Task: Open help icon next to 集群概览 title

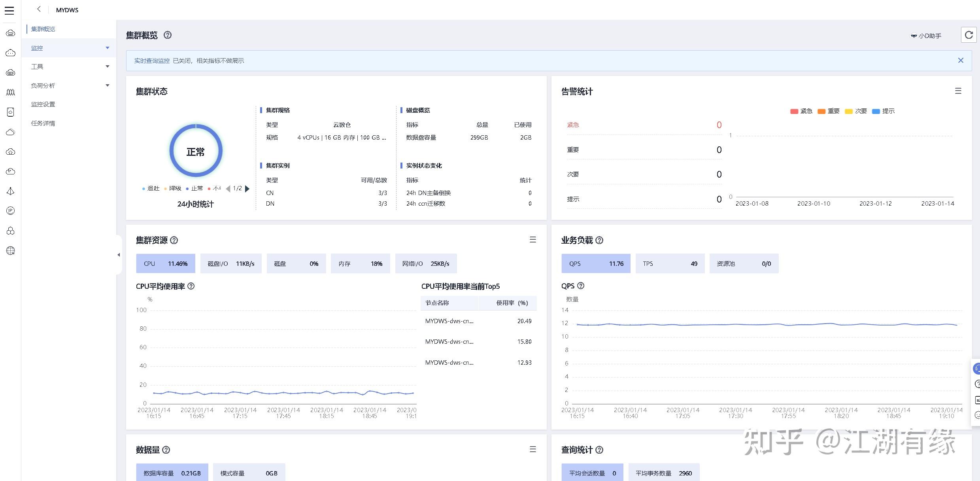Action: pos(168,35)
